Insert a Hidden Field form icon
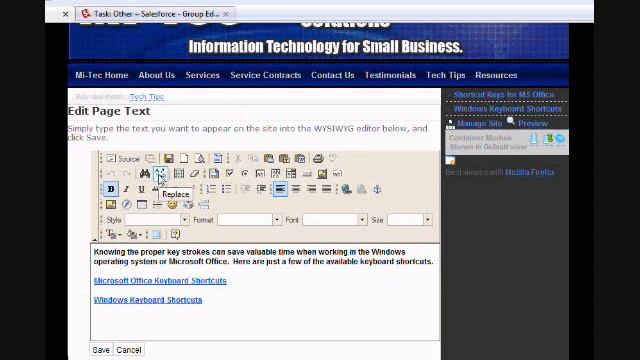The image size is (640, 360). [337, 173]
